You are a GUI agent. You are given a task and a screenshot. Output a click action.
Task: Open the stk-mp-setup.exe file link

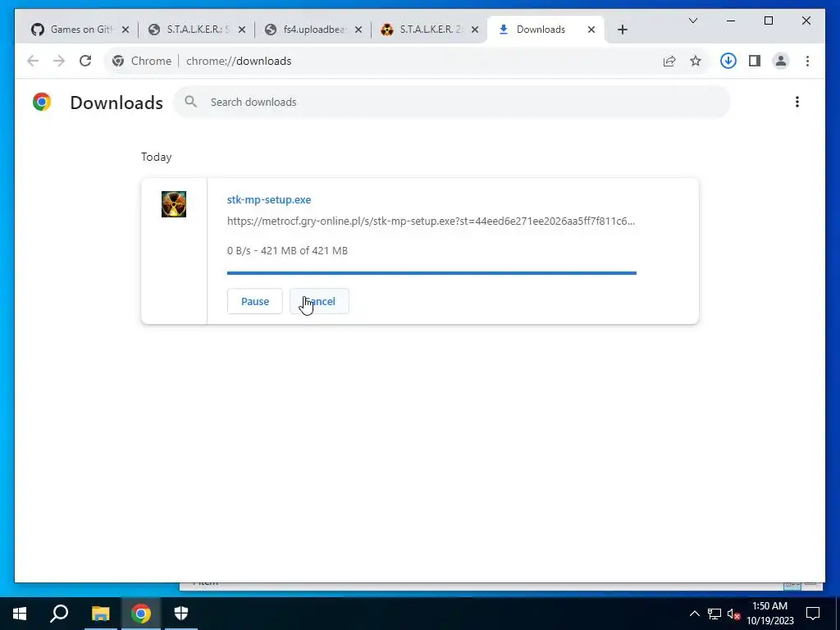tap(269, 200)
